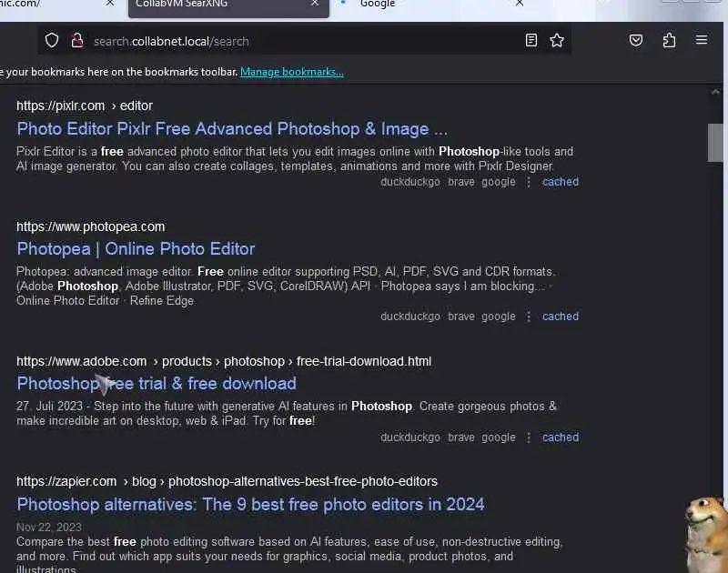Click the https://www.photopea.com URL text
728x573 pixels.
(90, 226)
